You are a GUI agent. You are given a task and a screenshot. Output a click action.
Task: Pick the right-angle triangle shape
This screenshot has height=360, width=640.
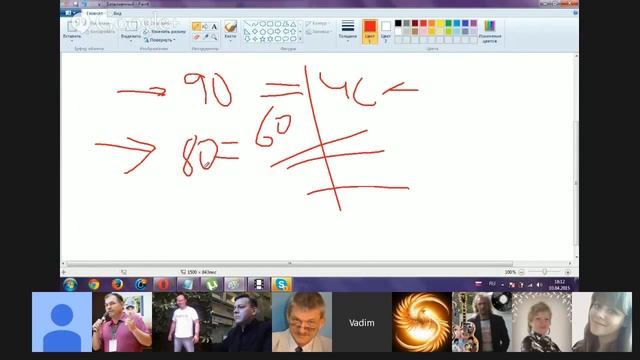pos(247,31)
